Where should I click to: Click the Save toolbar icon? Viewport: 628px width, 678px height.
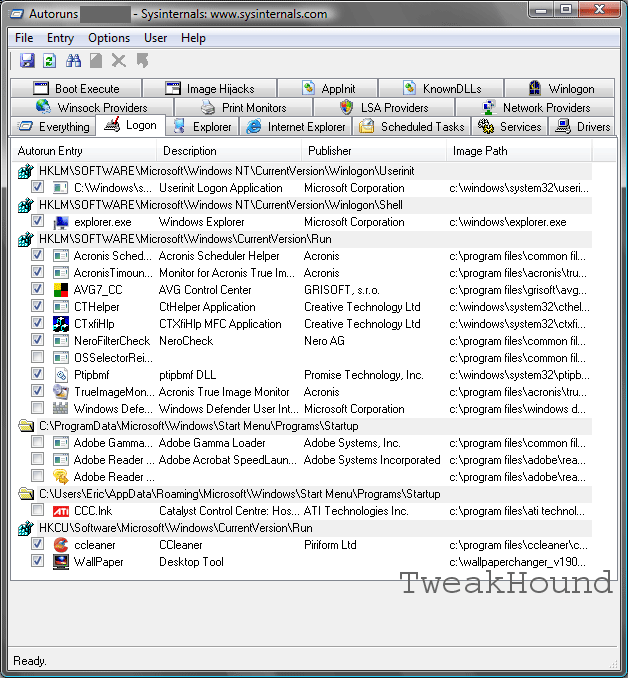(x=27, y=61)
